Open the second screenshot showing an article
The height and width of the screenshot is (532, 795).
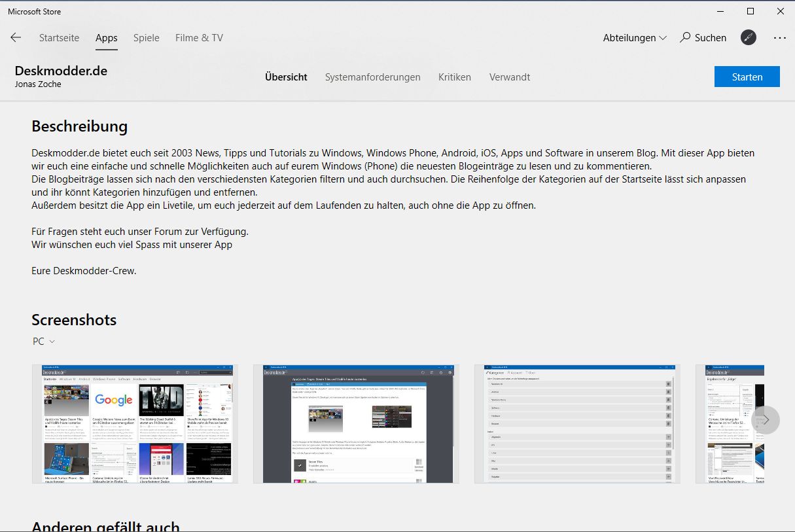356,424
